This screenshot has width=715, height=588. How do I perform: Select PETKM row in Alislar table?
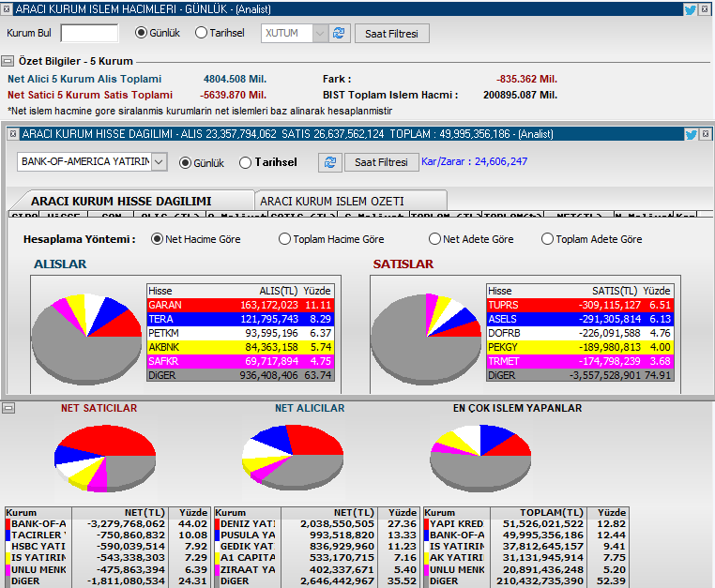(x=240, y=333)
